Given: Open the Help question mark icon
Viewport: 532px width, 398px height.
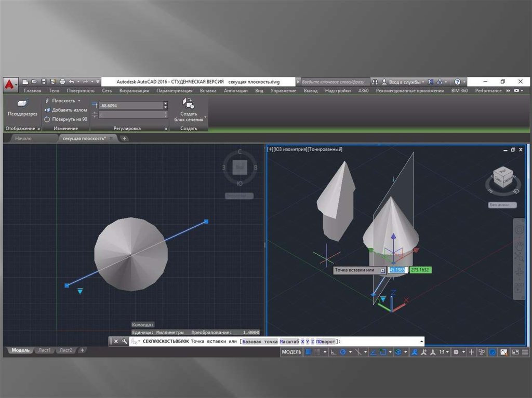Looking at the screenshot, I should coord(457,81).
